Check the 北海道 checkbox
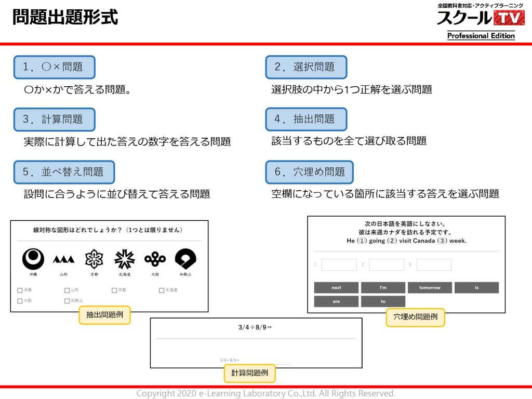The width and height of the screenshot is (532, 399). pyautogui.click(x=162, y=290)
